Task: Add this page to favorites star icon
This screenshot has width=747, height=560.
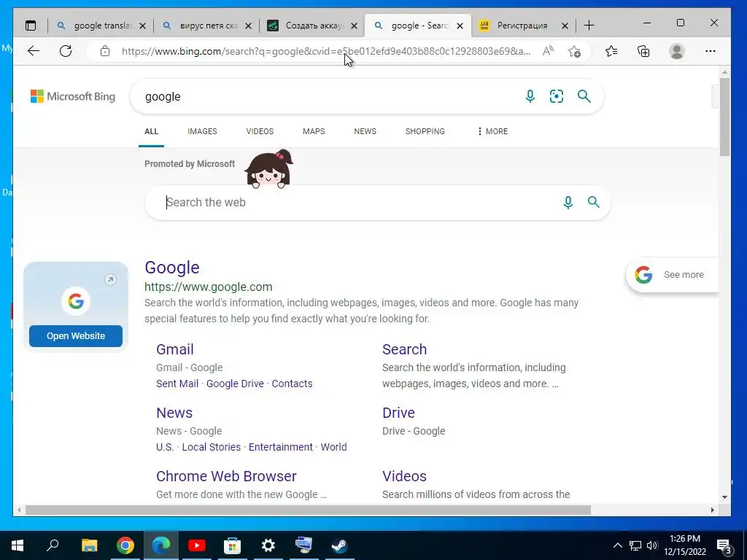Action: [x=575, y=51]
